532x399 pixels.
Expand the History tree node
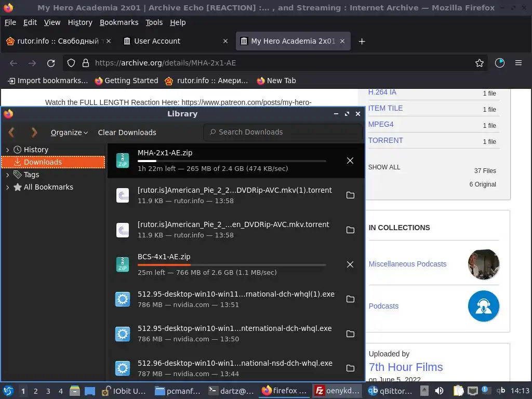7,150
